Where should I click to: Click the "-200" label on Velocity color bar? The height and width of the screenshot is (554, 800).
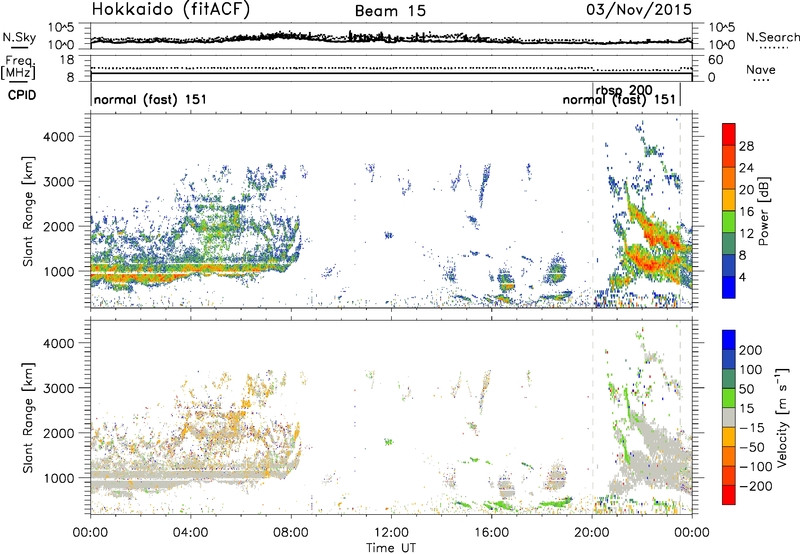tap(754, 486)
